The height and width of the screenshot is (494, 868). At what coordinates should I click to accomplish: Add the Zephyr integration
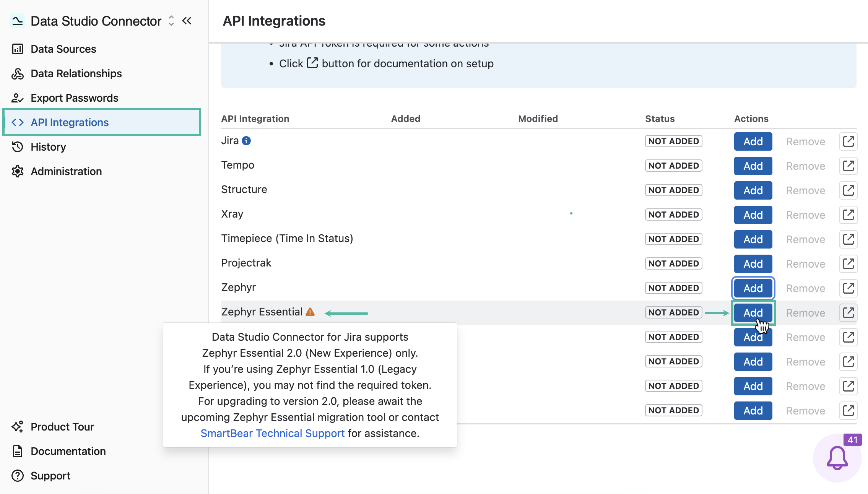753,288
